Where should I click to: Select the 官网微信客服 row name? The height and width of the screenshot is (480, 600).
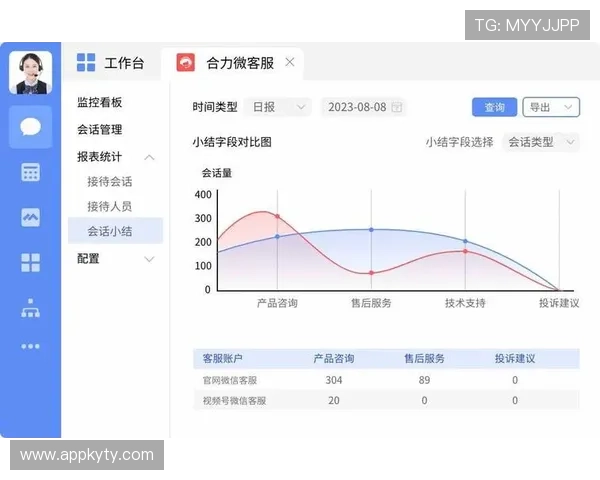click(x=230, y=380)
